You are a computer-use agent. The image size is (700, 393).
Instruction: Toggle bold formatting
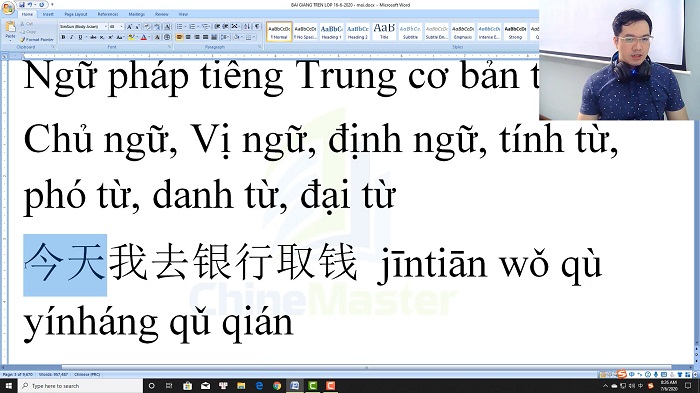pyautogui.click(x=63, y=37)
